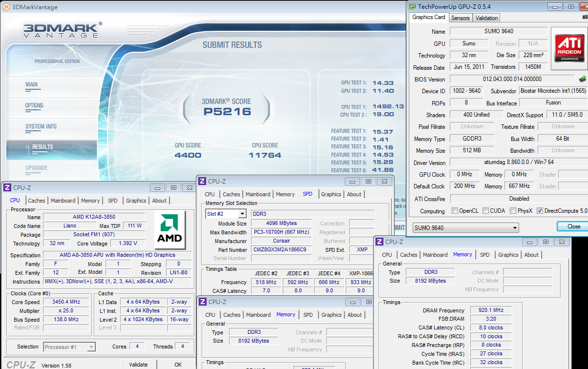Click the 3DMarkVantage title bar icon
Viewport: 588px width, 369px height.
pos(5,7)
